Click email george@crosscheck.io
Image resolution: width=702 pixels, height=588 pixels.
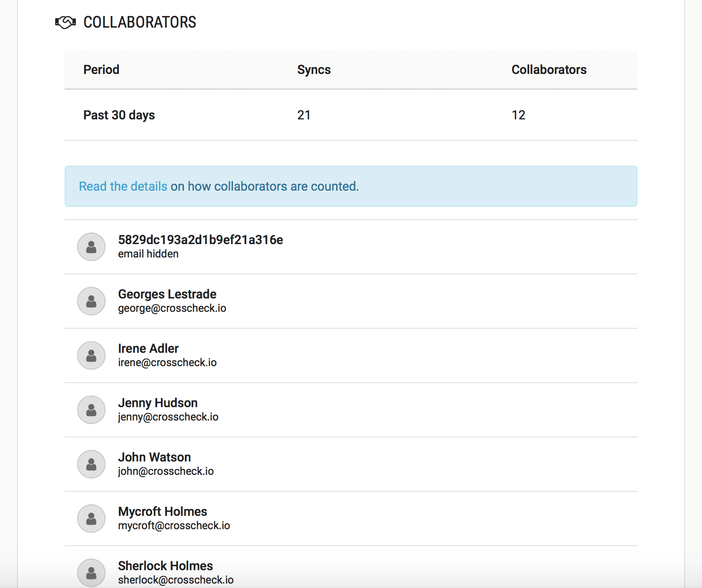click(x=172, y=308)
